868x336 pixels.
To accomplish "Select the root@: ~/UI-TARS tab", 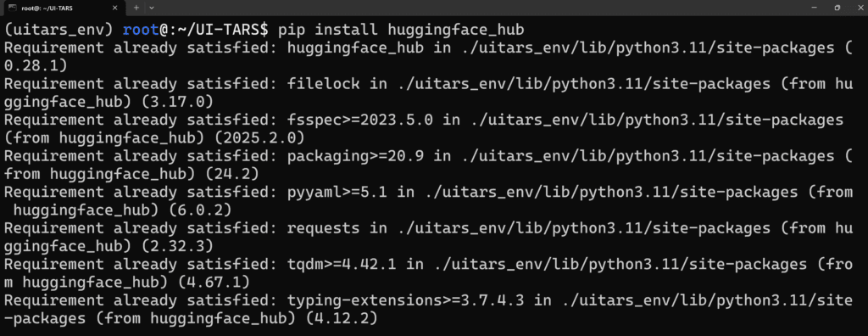I will (63, 8).
